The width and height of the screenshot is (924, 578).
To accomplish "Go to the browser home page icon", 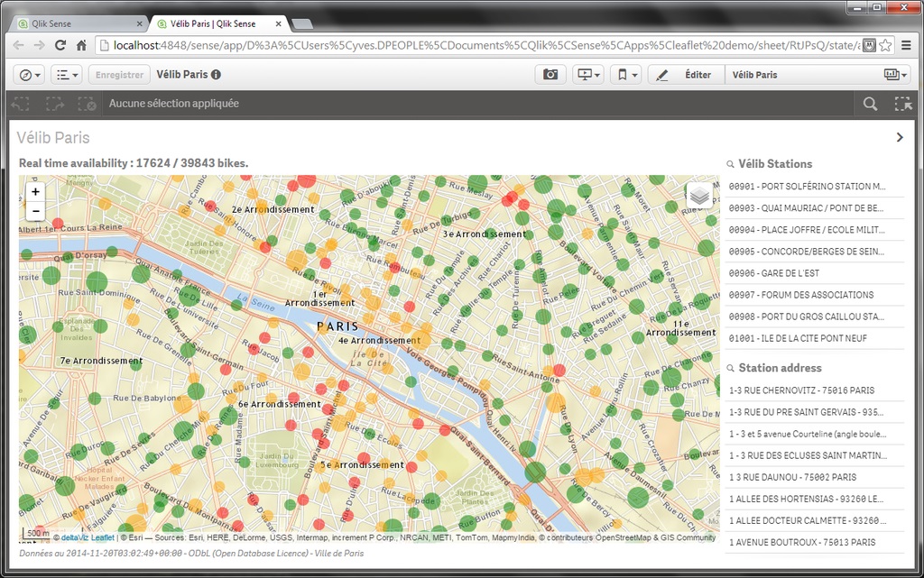I will [81, 45].
